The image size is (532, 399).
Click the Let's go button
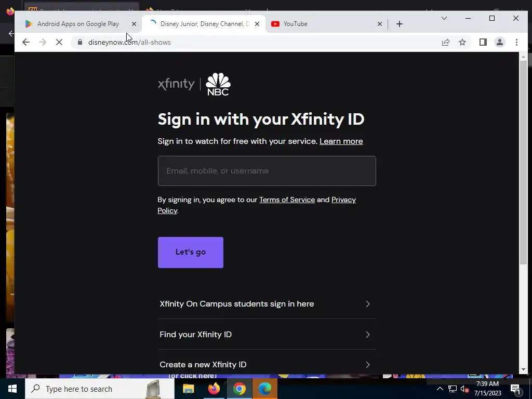tap(190, 252)
